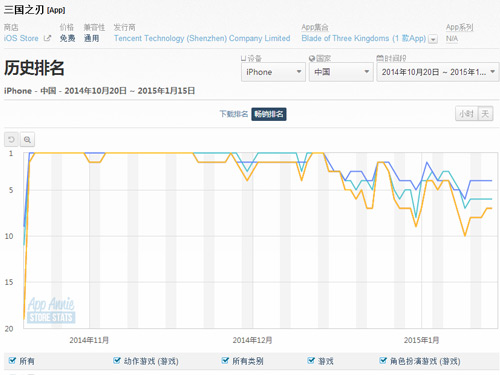Click the globe icon beside country label
The image size is (500, 375).
pyautogui.click(x=312, y=58)
